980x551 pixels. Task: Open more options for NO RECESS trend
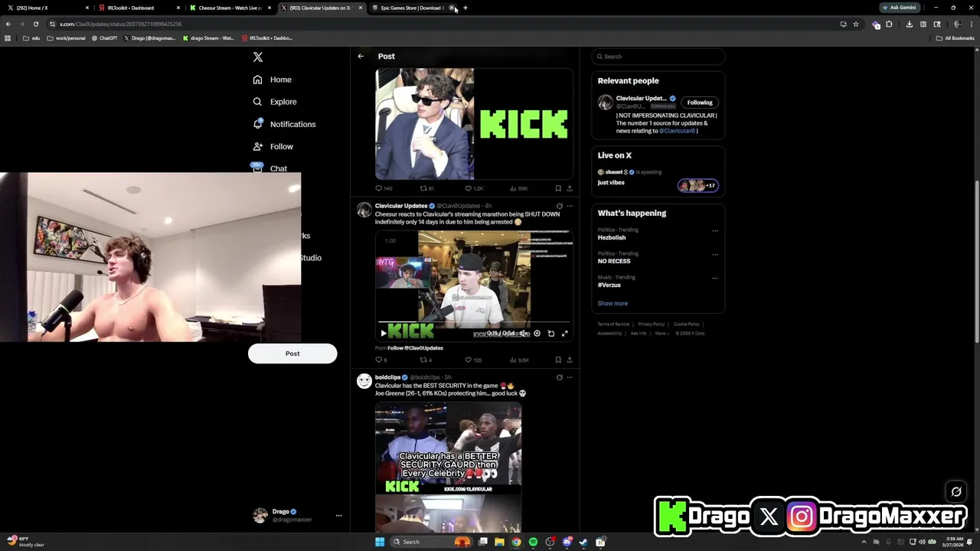pyautogui.click(x=715, y=254)
